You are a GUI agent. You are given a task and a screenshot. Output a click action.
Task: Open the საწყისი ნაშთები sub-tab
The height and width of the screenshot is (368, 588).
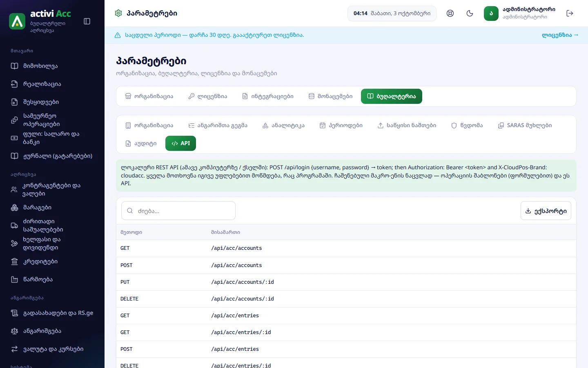(x=407, y=126)
